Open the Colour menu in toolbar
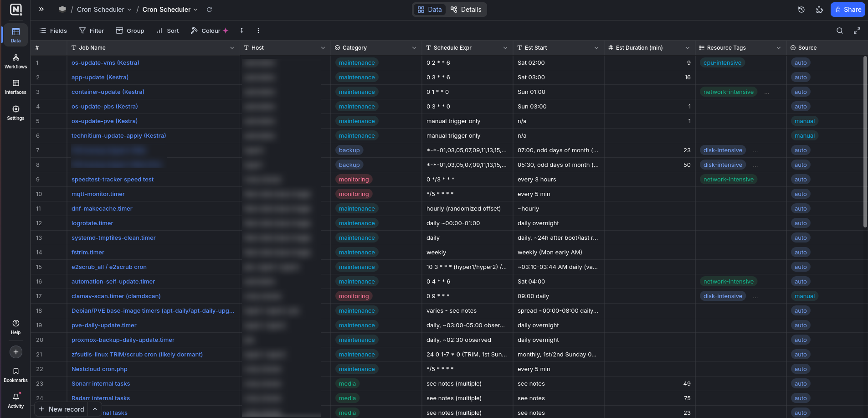Viewport: 868px width, 418px height. 209,31
